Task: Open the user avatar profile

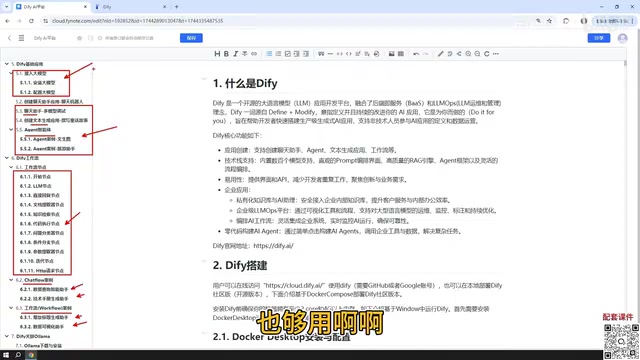Action: (x=622, y=38)
